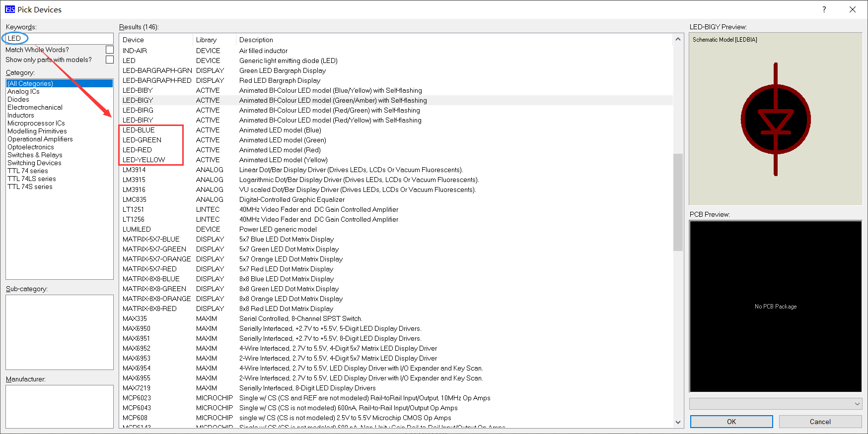Select MAX7219 device row
Image resolution: width=868 pixels, height=434 pixels.
tap(396, 388)
